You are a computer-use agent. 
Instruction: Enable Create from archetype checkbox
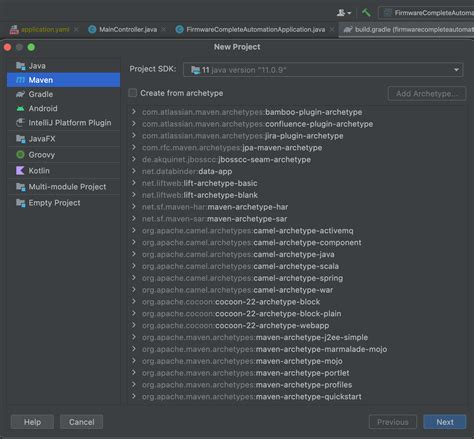133,93
